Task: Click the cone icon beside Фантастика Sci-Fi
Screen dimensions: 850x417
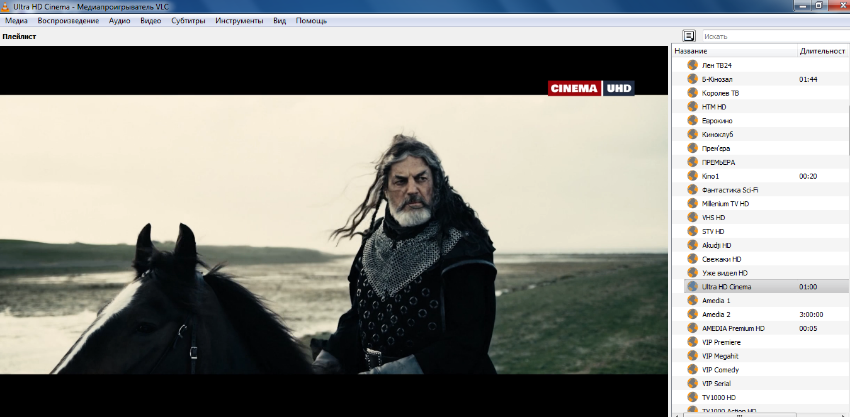Action: [x=692, y=190]
